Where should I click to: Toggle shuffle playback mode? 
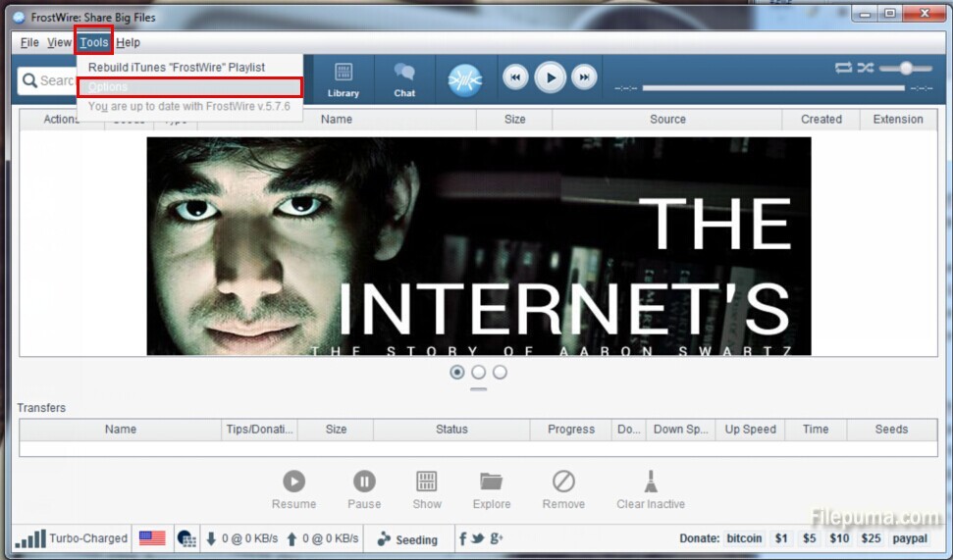point(865,68)
